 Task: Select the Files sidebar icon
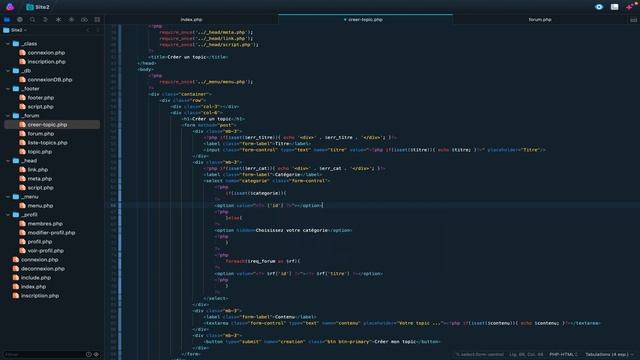(7, 20)
